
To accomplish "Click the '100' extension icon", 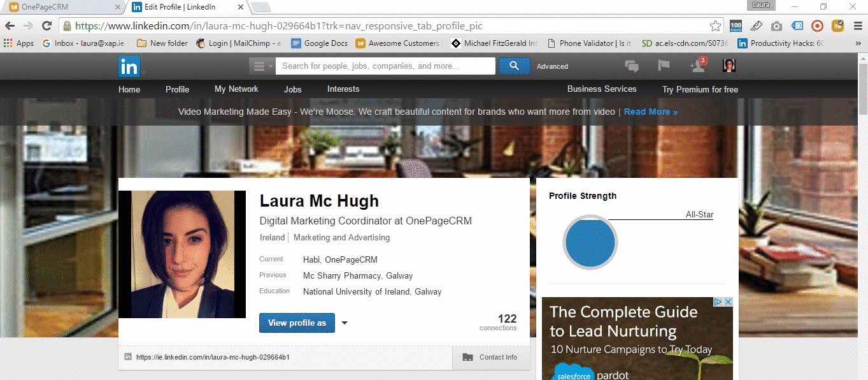I will pos(736,26).
